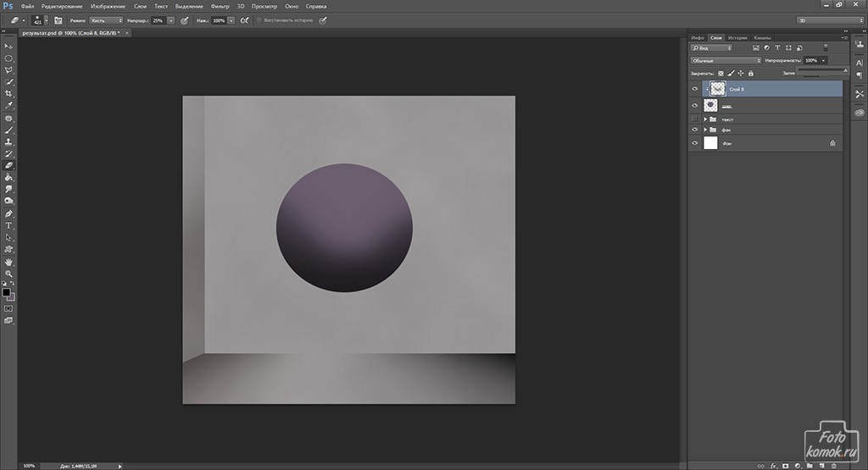This screenshot has width=868, height=470.
Task: Hide the white Фон background layer
Action: click(695, 142)
